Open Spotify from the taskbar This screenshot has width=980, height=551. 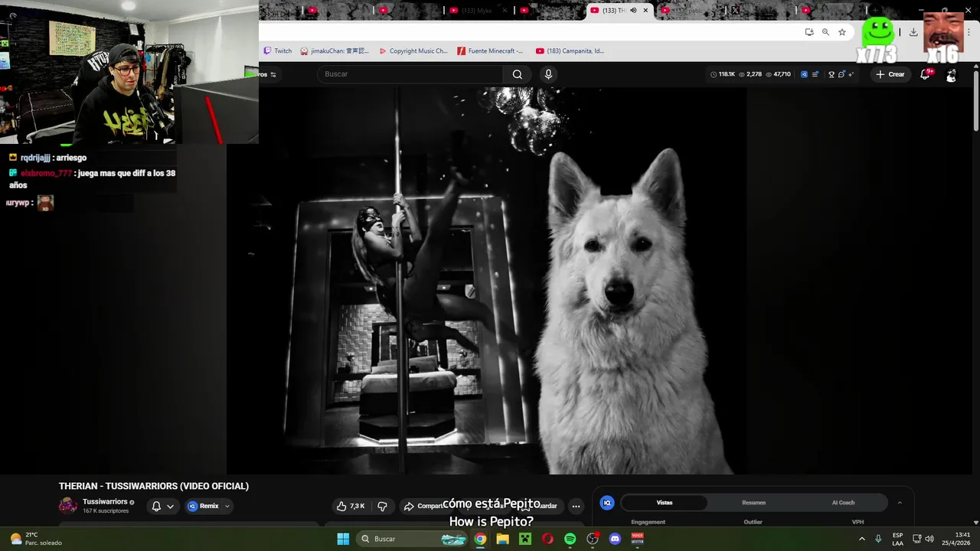coord(570,539)
